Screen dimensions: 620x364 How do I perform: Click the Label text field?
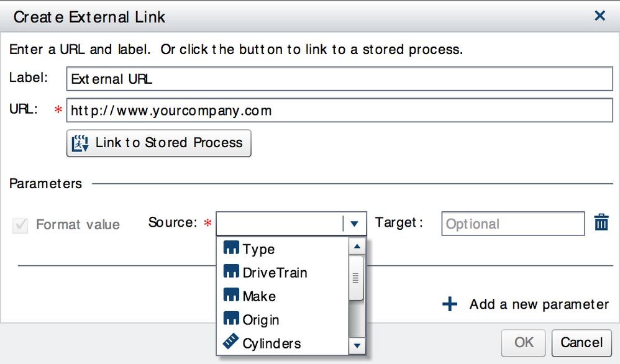pos(339,79)
